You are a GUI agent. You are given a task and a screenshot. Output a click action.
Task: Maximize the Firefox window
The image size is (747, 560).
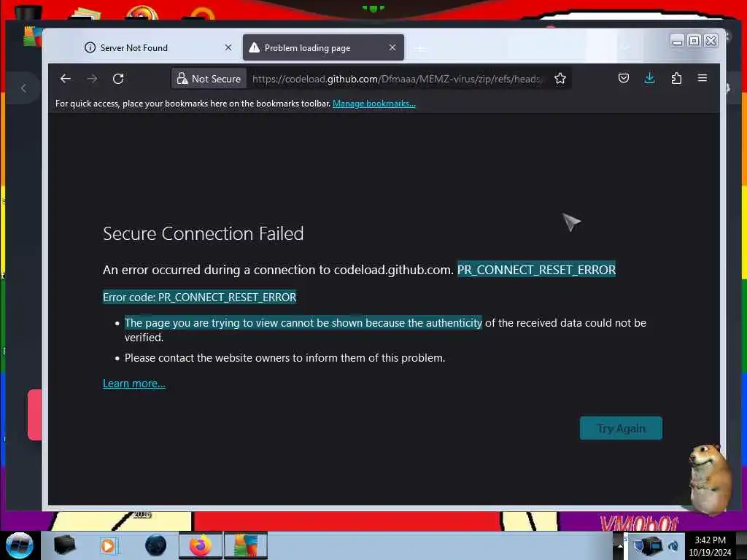click(694, 42)
